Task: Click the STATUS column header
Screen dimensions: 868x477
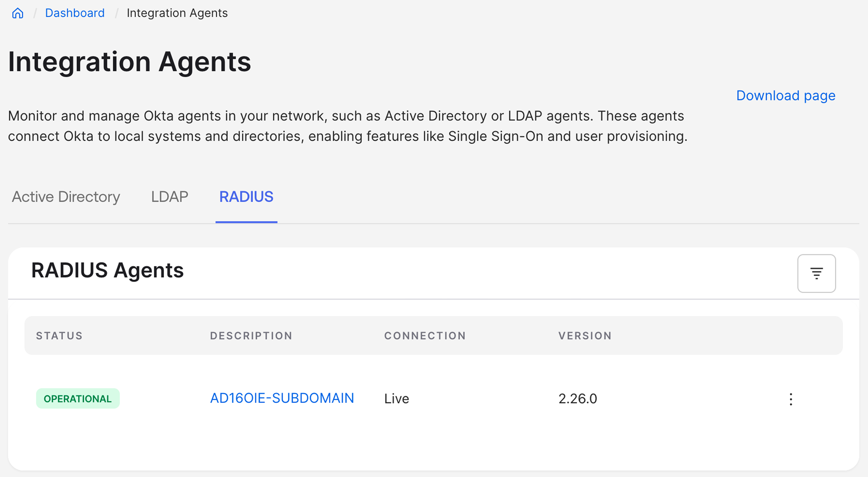Action: (59, 336)
